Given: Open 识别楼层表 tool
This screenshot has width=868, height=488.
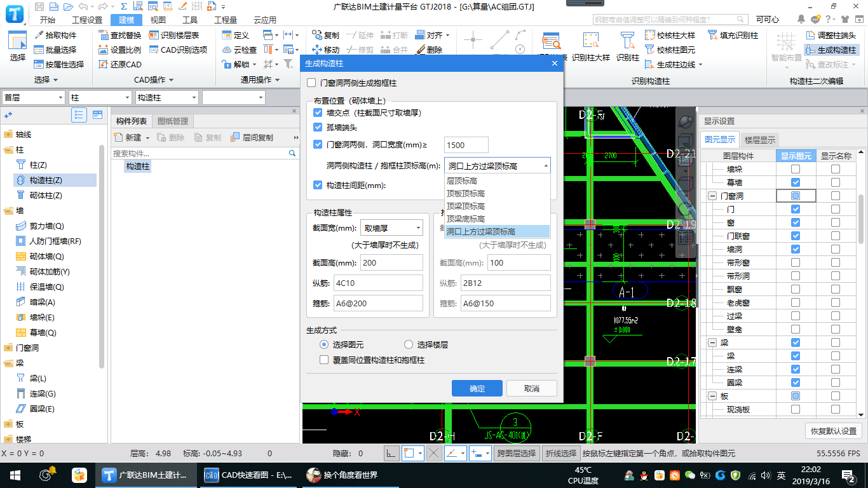Looking at the screenshot, I should 175,36.
